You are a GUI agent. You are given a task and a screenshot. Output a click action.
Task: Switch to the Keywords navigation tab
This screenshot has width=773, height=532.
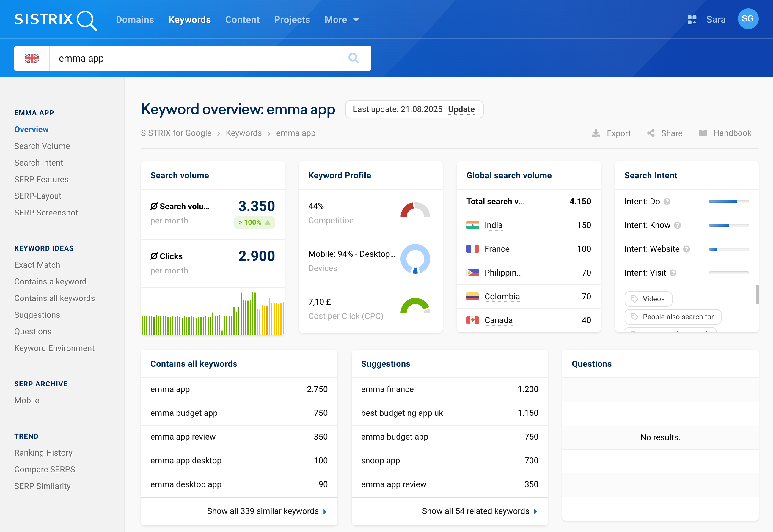(189, 20)
